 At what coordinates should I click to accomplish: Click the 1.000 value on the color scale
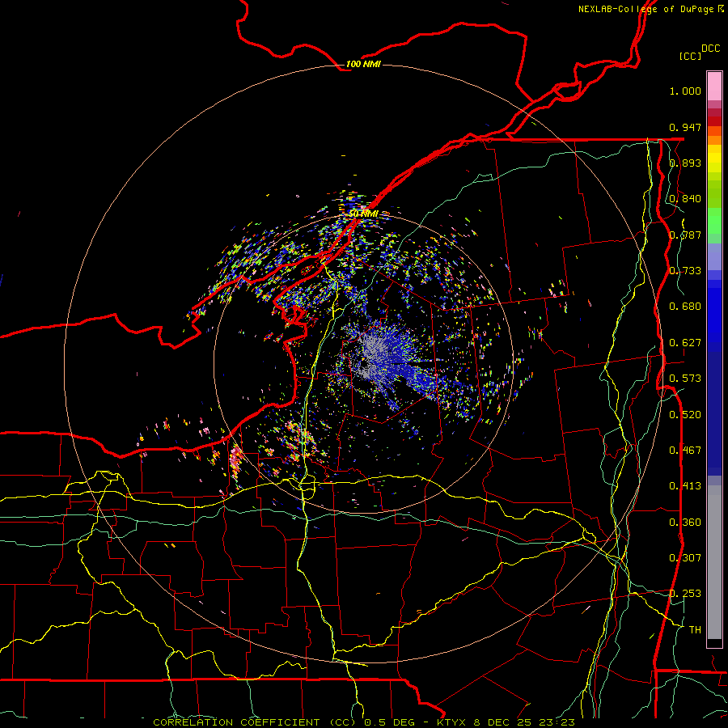pyautogui.click(x=685, y=91)
